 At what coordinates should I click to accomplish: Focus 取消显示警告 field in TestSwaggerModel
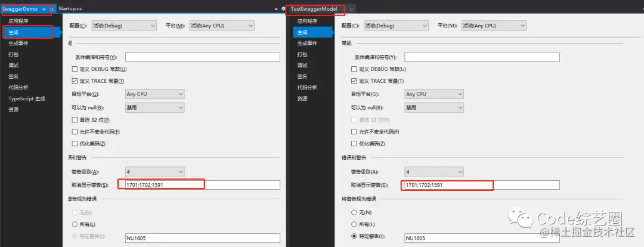[482, 185]
